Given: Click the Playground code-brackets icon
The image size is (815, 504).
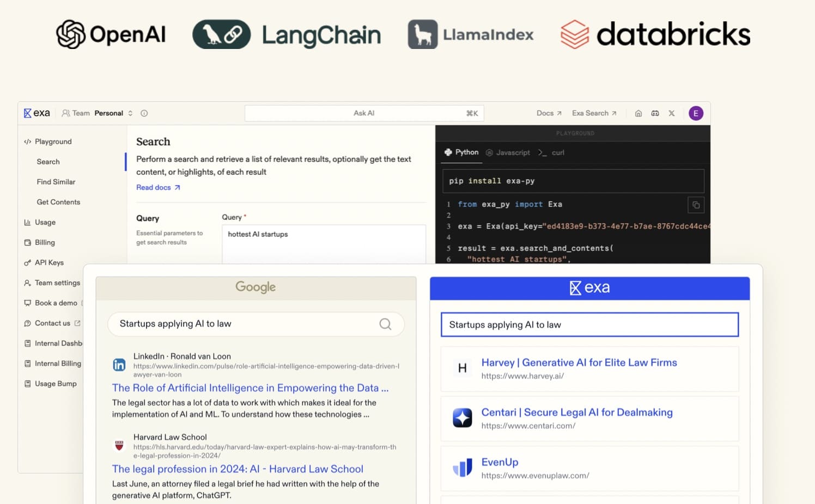Looking at the screenshot, I should coord(27,142).
